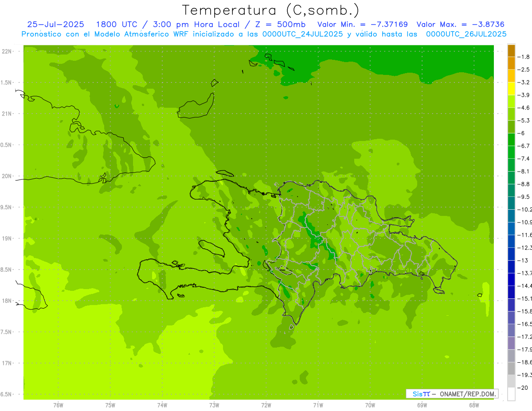This screenshot has height=411, width=532.
Task: Click the title Temperatura (C,somb.)
Action: click(x=271, y=10)
